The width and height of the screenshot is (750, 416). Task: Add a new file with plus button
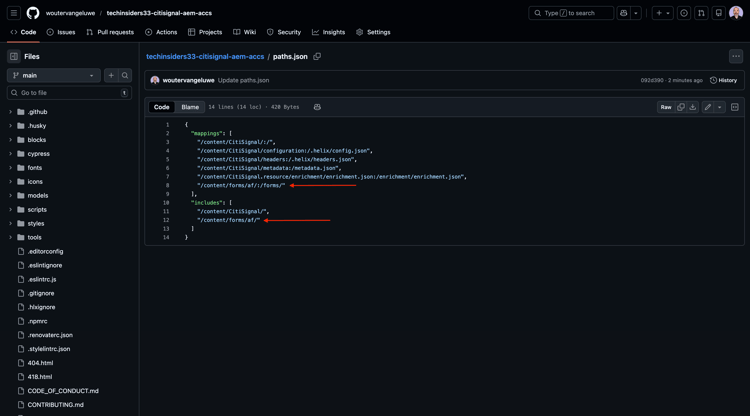111,76
